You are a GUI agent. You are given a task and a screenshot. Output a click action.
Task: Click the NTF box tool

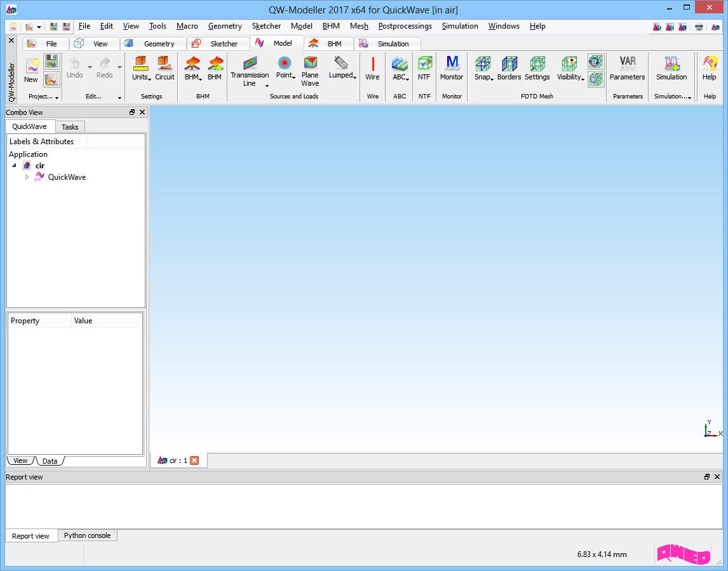click(424, 68)
